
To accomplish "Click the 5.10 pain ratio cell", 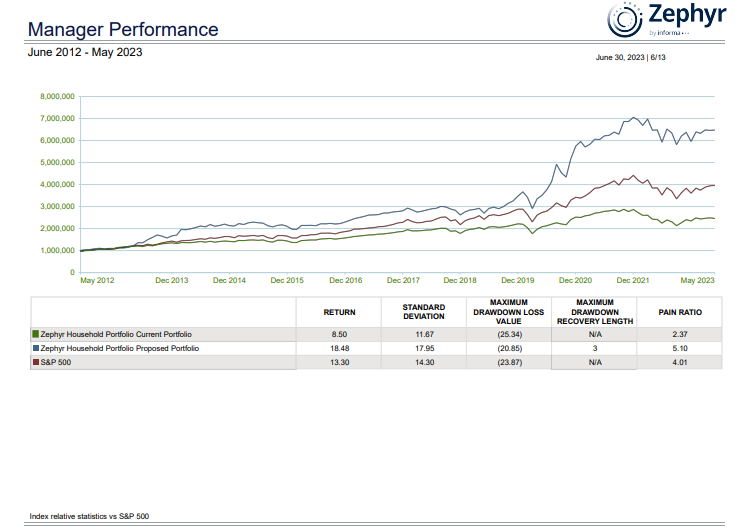I will coord(680,348).
